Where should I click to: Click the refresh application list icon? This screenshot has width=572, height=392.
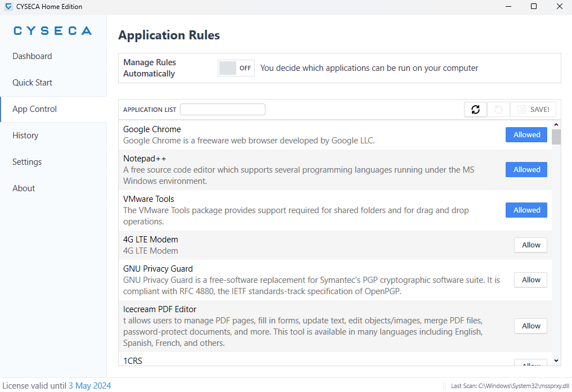(x=475, y=110)
